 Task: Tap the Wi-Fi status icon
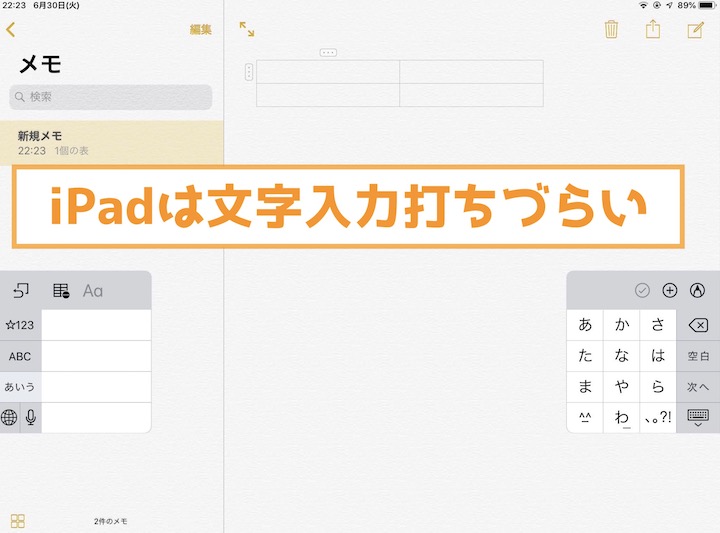pos(643,5)
